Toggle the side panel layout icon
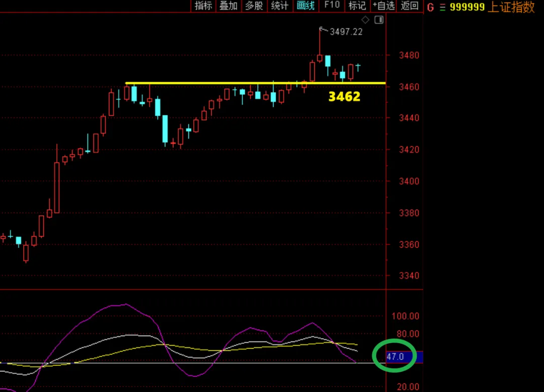This screenshot has height=392, width=544. [379, 20]
